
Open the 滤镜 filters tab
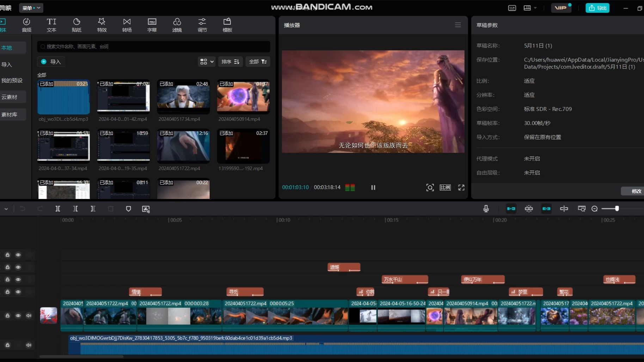click(x=177, y=25)
